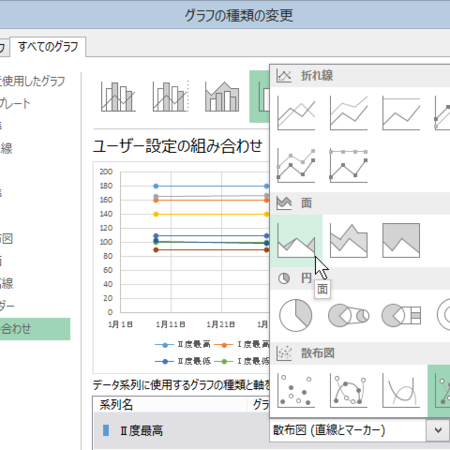This screenshot has width=450, height=450.
Task: Open the recently used charts category
Action: 33,81
